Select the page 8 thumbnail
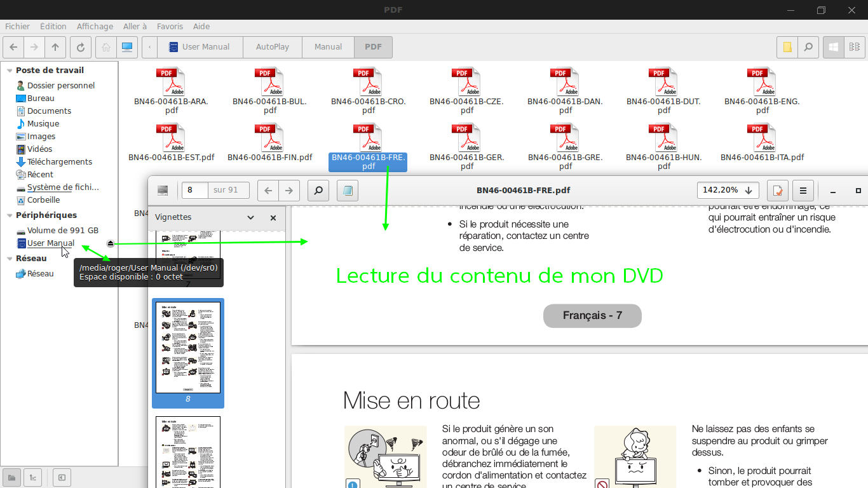The image size is (868, 488). pos(188,348)
